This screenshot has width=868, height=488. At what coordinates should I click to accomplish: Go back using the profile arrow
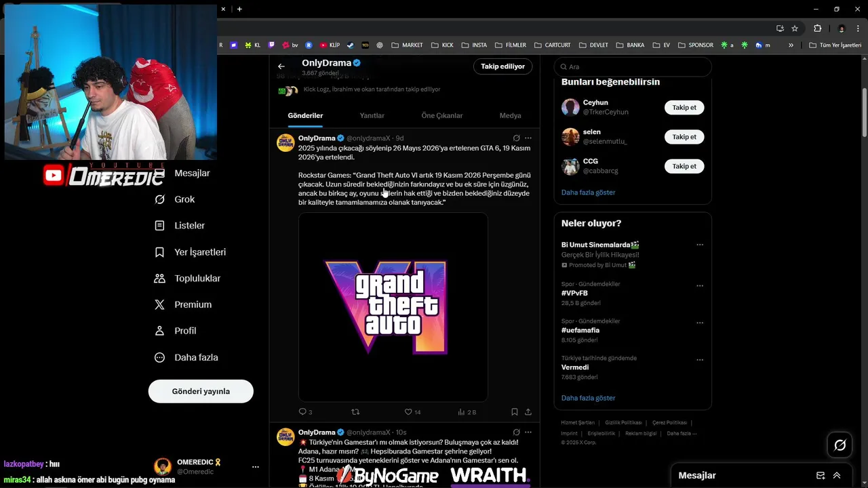click(281, 66)
